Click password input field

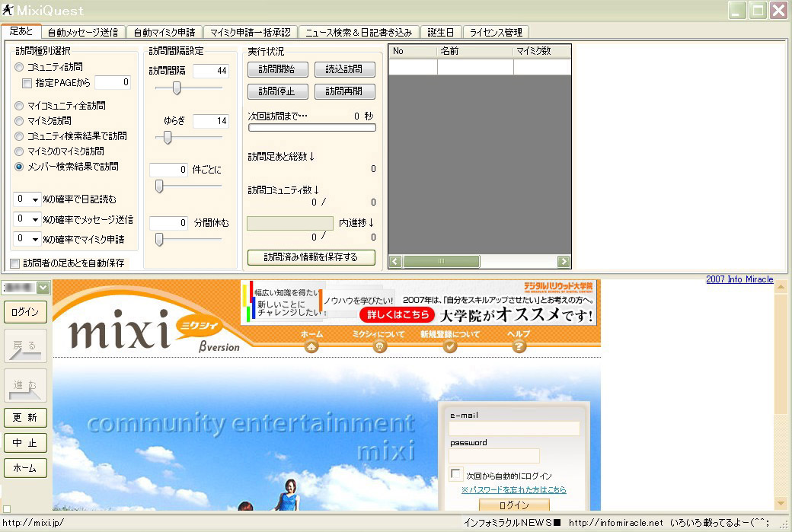tap(494, 456)
